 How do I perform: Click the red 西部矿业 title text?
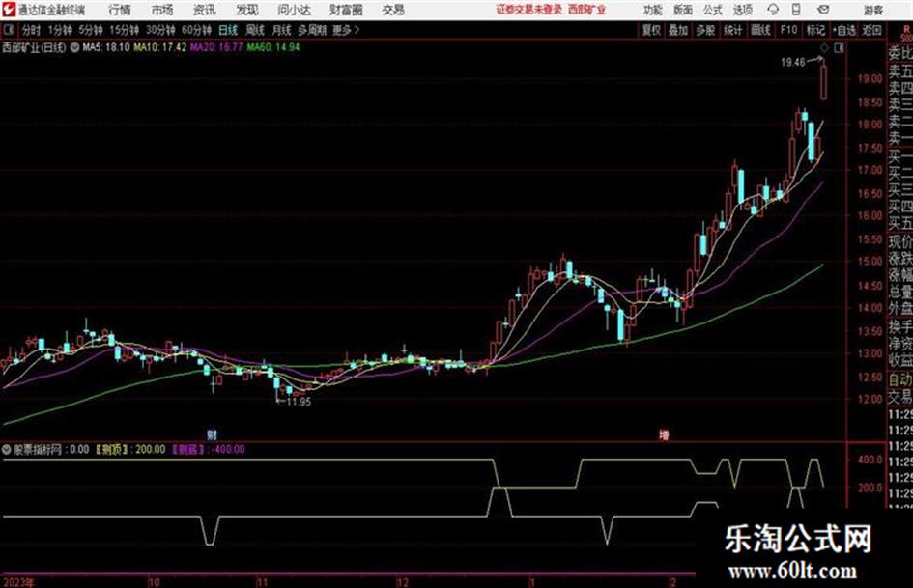[586, 10]
